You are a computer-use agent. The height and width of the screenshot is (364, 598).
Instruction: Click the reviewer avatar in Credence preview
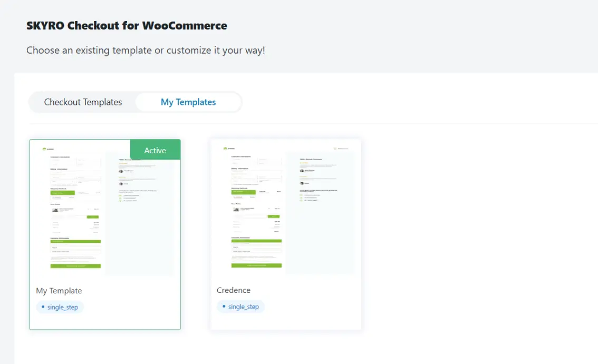coord(302,171)
